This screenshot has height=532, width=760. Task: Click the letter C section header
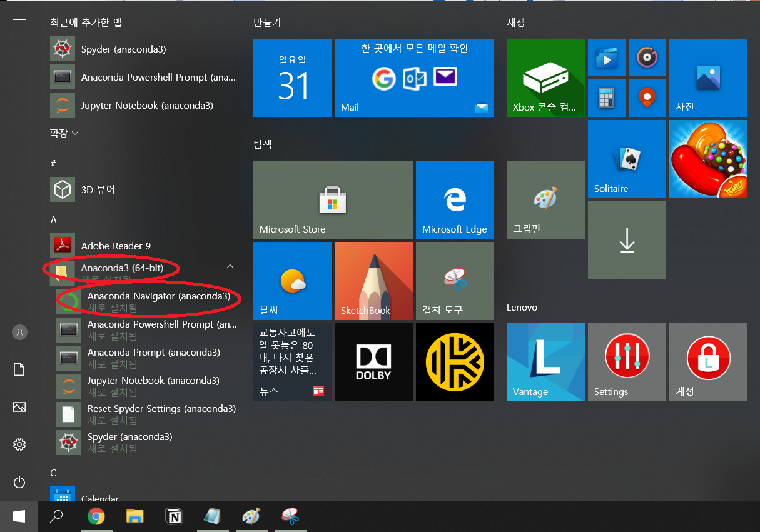54,473
